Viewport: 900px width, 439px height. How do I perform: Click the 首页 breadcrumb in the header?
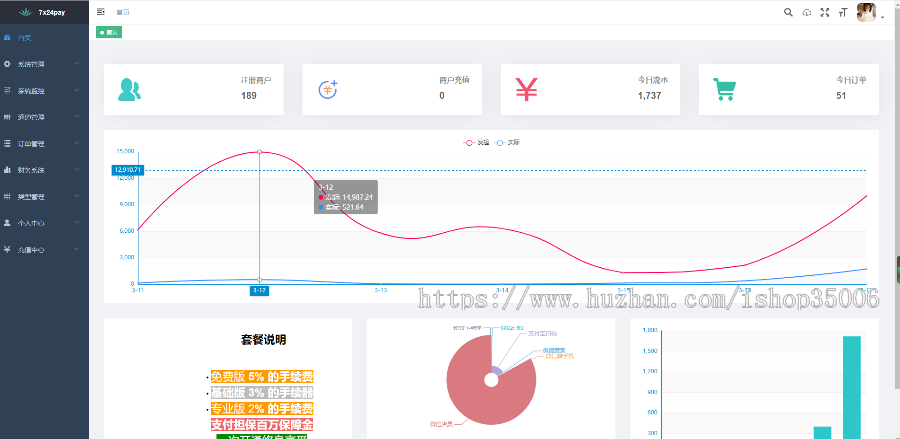[x=123, y=12]
